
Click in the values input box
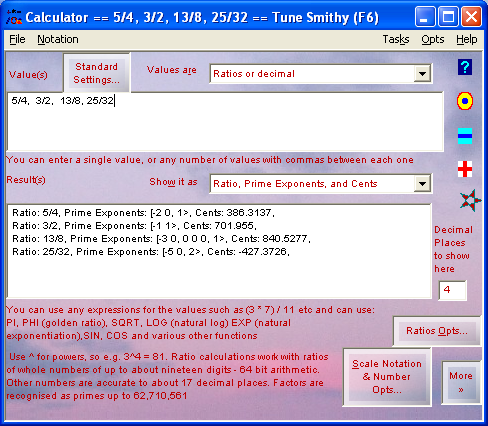pyautogui.click(x=225, y=122)
